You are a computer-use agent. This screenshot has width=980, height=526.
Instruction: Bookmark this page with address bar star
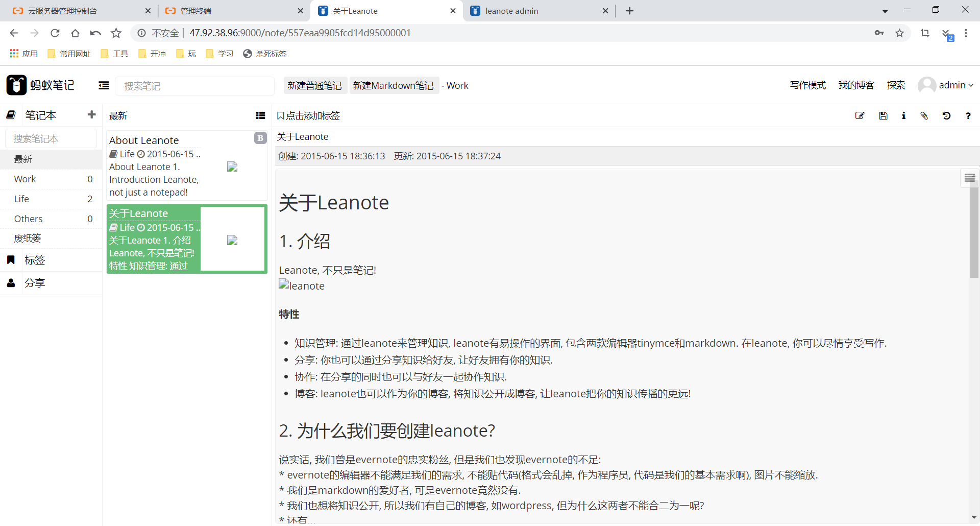(899, 33)
